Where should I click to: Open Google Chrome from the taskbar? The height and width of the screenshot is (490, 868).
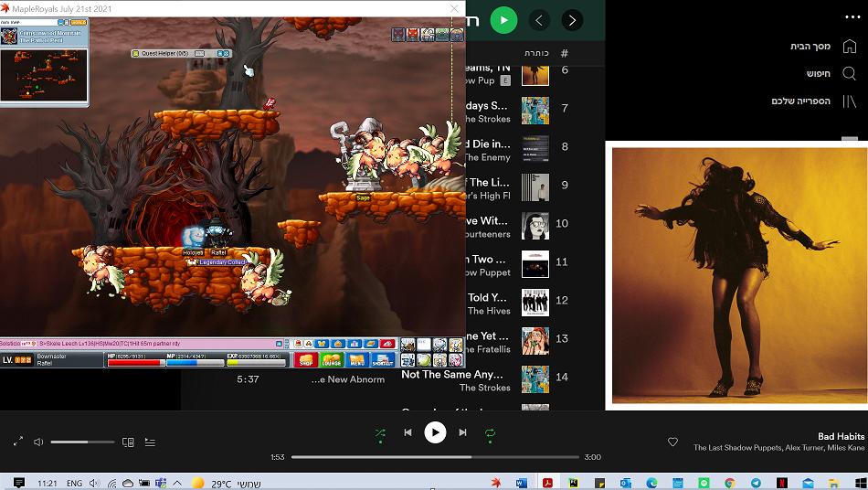click(730, 483)
